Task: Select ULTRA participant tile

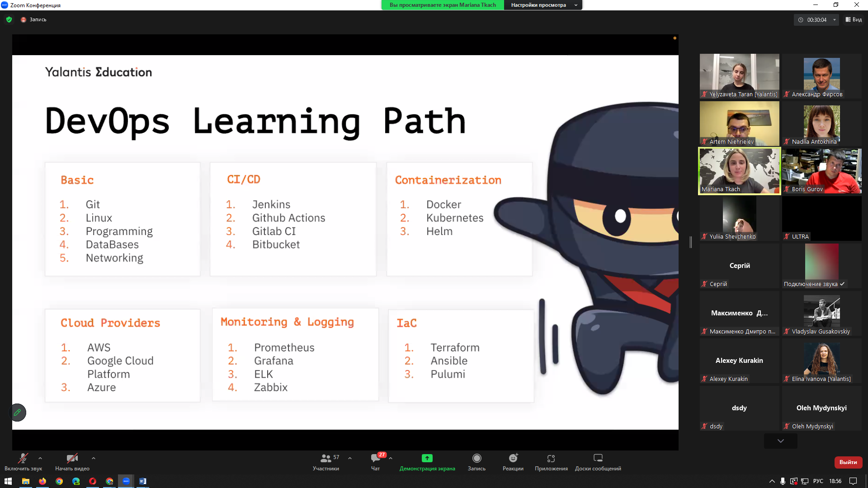Action: coord(822,218)
